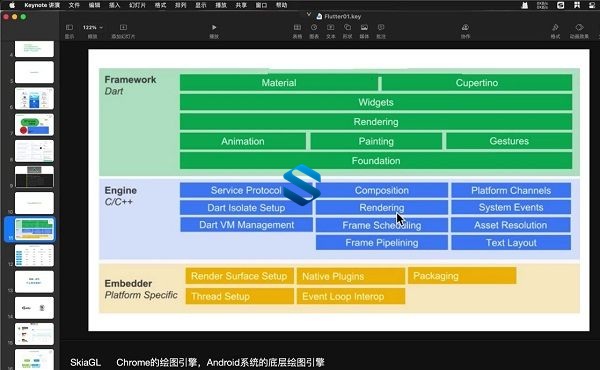Viewport: 600px width, 370px height.
Task: Expand the 122% zoom level dropdown
Action: coord(93,28)
